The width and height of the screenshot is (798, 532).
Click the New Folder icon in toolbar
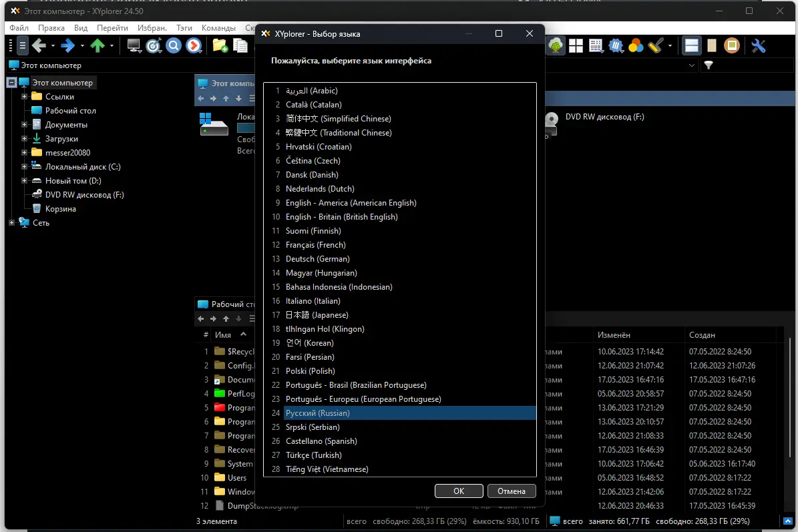click(220, 46)
